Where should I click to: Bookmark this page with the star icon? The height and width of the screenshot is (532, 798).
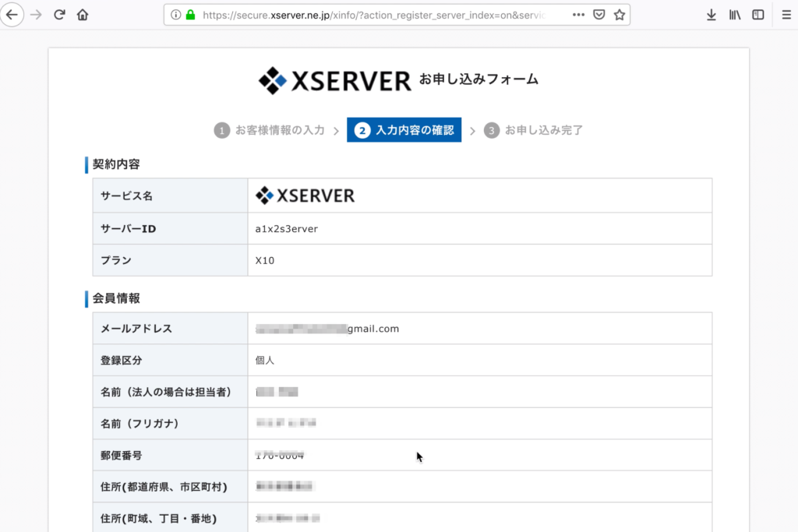tap(618, 14)
